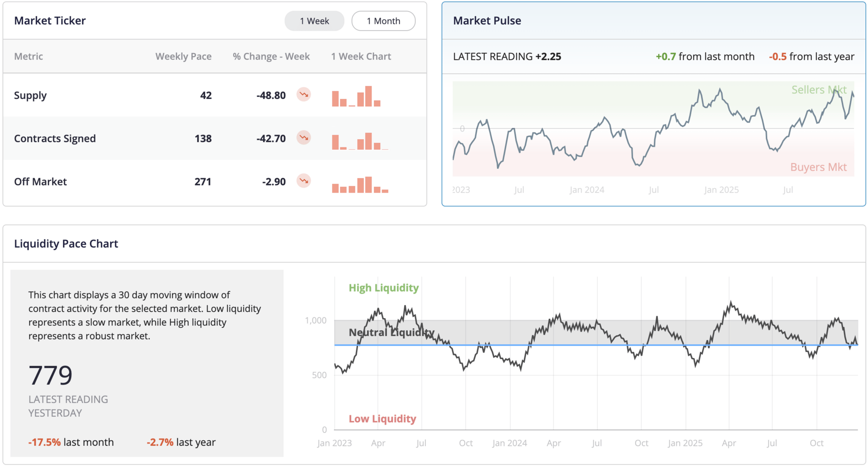Select the 1 Week time range

(314, 21)
